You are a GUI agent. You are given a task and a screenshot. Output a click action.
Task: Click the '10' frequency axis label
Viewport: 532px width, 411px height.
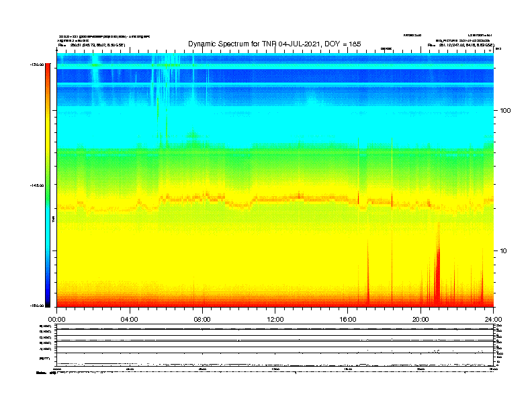(504, 251)
